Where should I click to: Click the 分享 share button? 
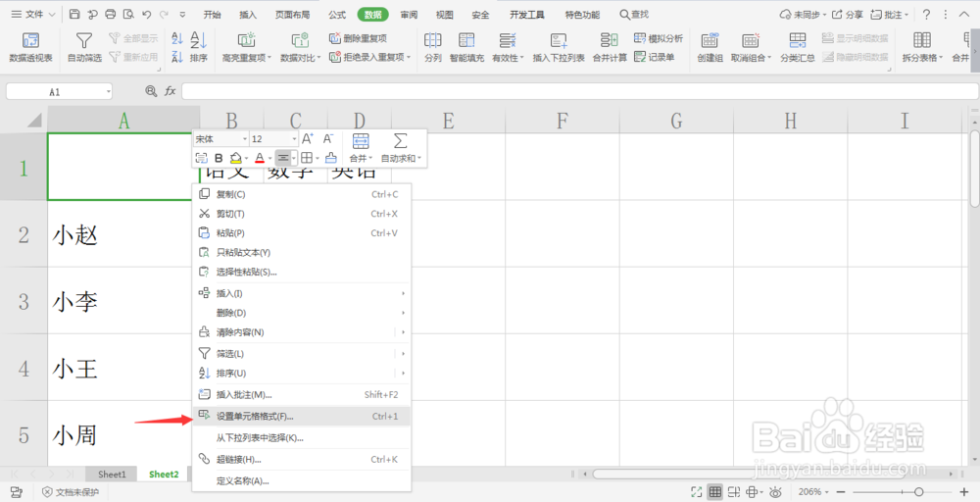click(848, 14)
